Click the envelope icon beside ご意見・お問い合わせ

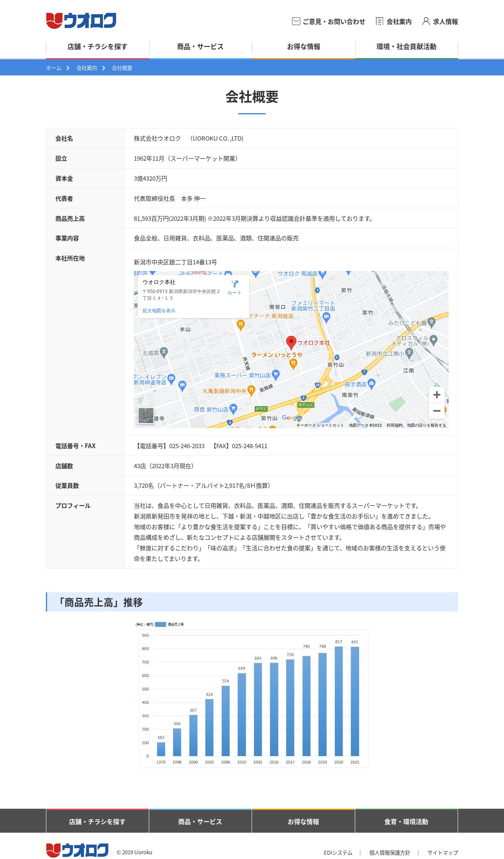tap(296, 21)
